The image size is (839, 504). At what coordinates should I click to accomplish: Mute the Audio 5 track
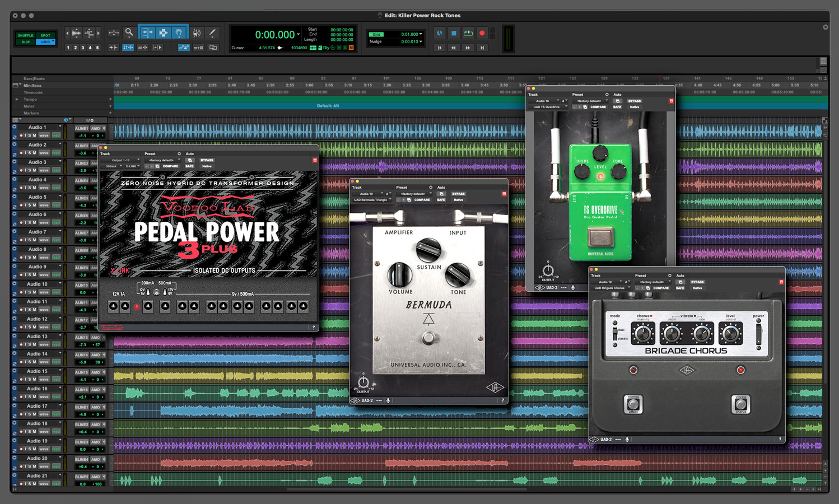[x=34, y=205]
